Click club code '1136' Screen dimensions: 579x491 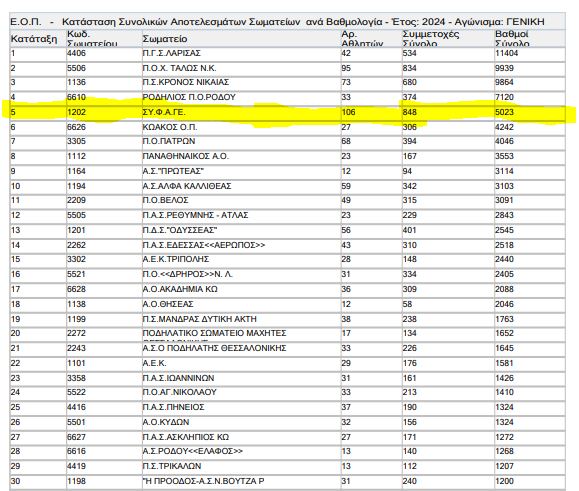(x=76, y=82)
